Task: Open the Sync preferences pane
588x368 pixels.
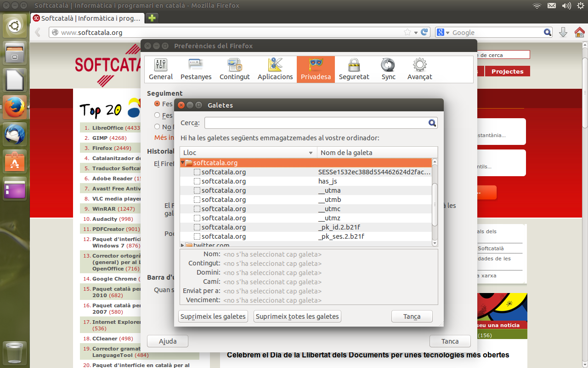Action: [x=388, y=69]
